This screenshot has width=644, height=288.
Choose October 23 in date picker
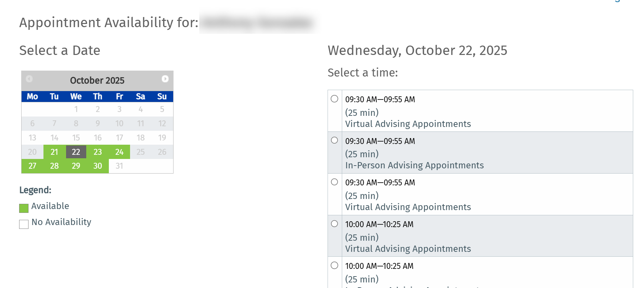tap(98, 152)
